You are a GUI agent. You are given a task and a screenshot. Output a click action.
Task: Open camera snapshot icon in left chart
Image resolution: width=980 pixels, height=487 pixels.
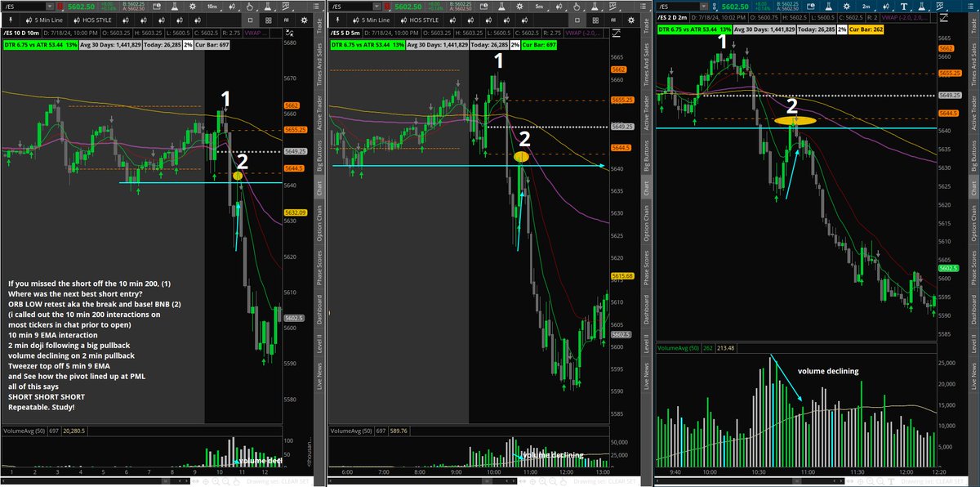(157, 7)
